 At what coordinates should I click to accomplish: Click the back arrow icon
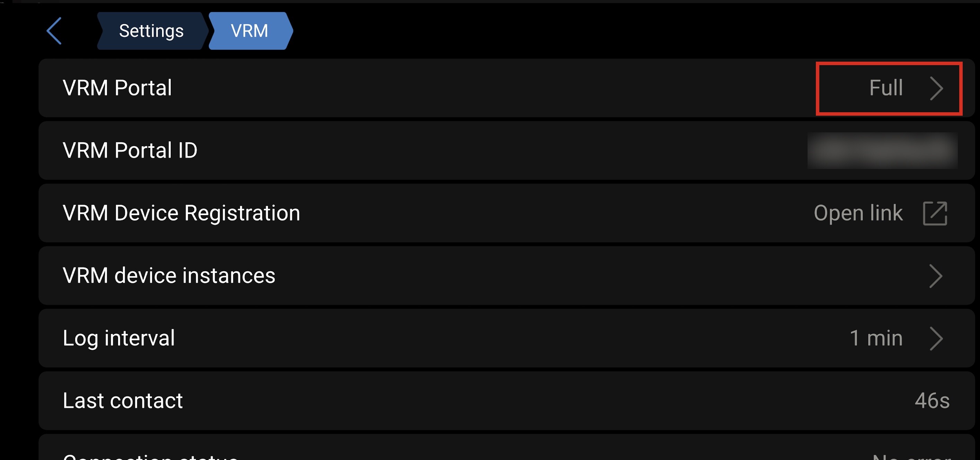54,31
